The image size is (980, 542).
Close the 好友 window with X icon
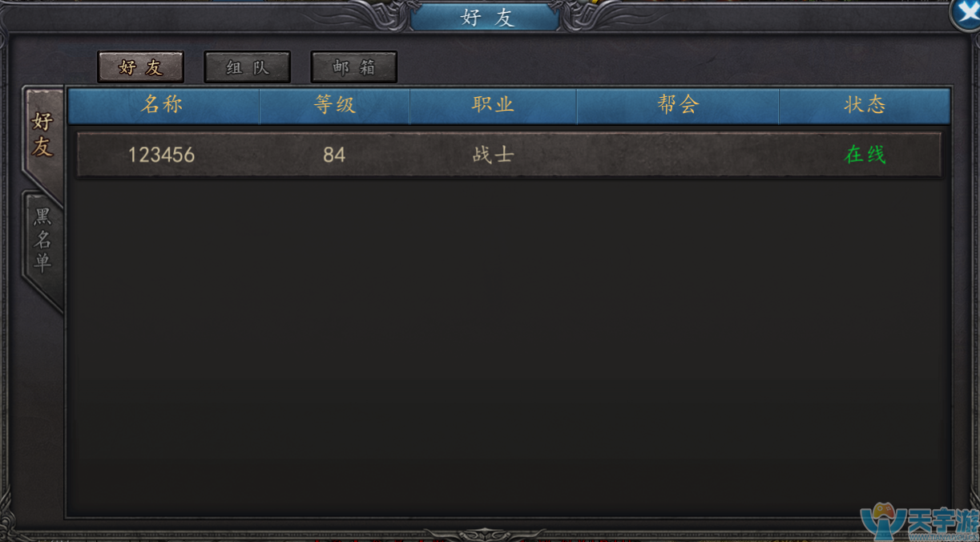click(966, 12)
